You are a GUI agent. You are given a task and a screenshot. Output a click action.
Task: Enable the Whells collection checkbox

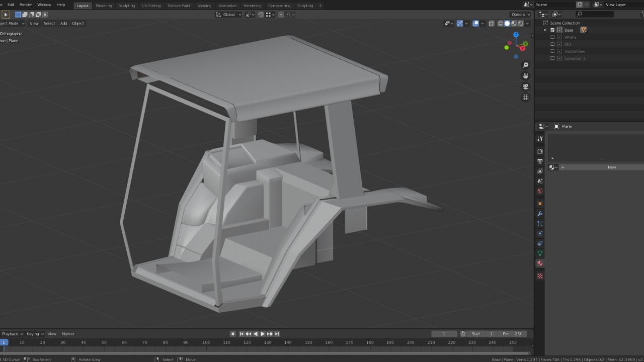552,37
